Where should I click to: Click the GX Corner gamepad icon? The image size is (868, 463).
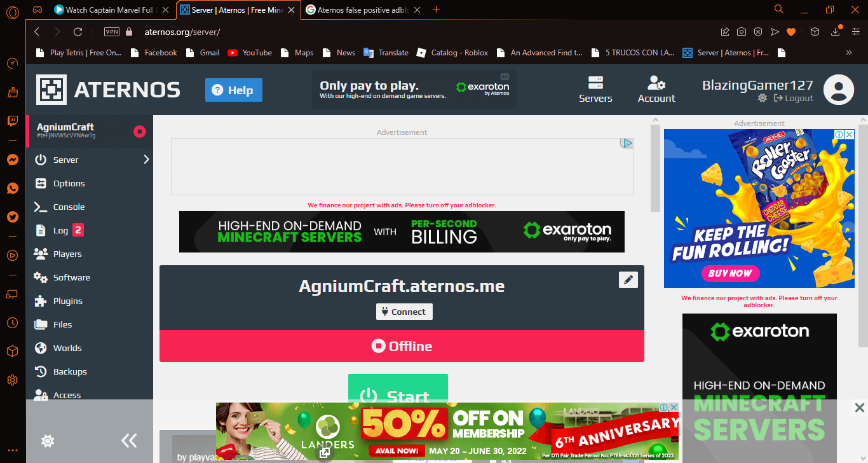coord(37,10)
